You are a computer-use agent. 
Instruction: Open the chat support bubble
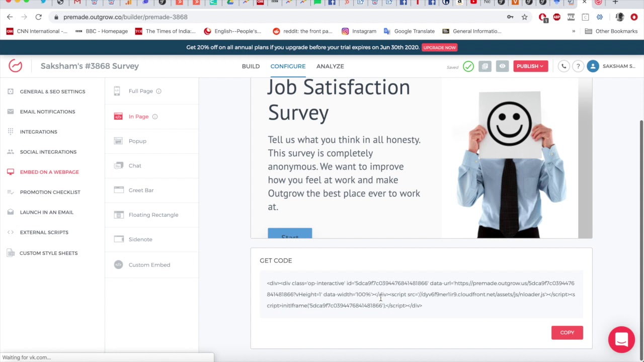(x=621, y=339)
